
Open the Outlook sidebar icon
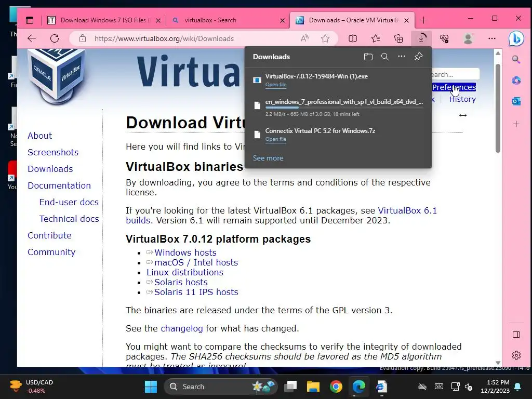point(516,101)
